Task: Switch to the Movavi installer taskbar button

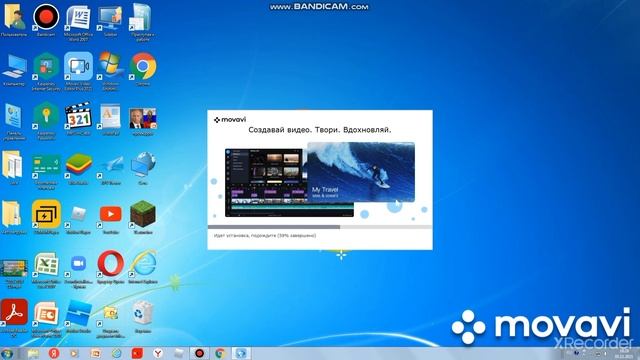Action: (x=241, y=353)
